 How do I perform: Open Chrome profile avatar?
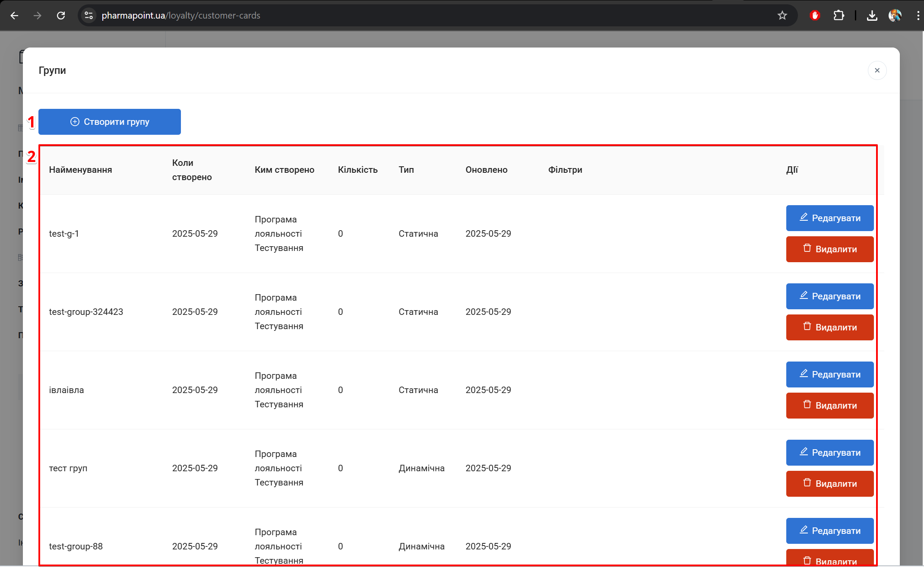pyautogui.click(x=895, y=16)
